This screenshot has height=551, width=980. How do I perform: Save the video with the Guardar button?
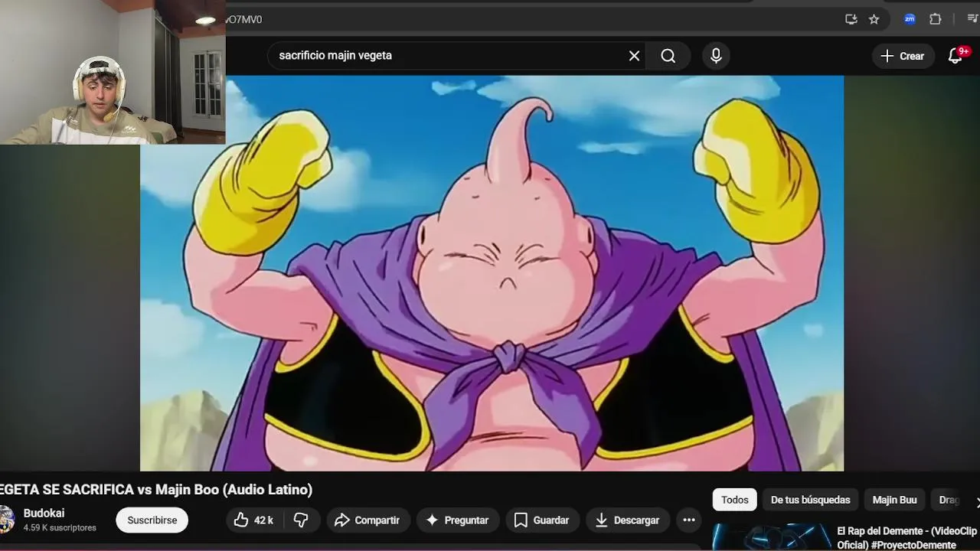point(542,520)
